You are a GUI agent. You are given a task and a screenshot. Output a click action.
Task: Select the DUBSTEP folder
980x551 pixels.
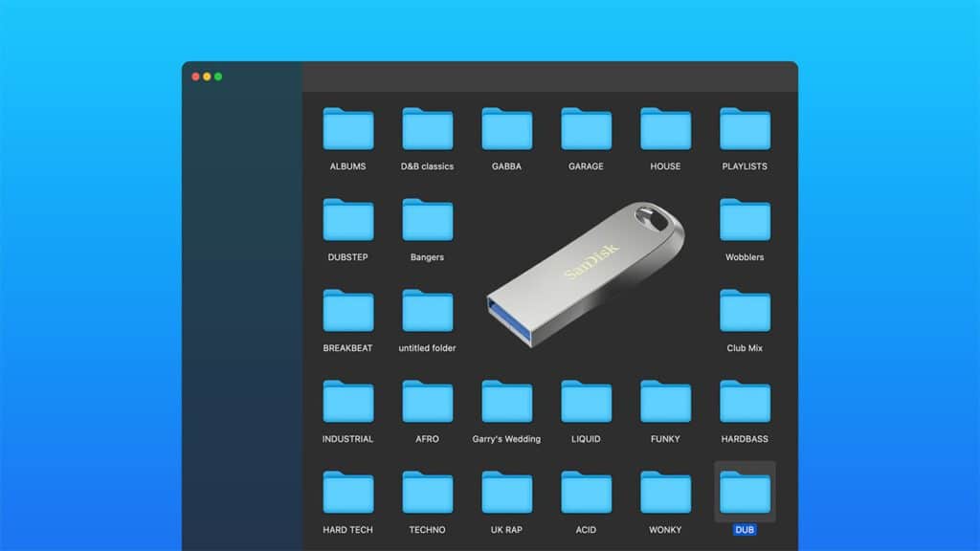tap(347, 221)
